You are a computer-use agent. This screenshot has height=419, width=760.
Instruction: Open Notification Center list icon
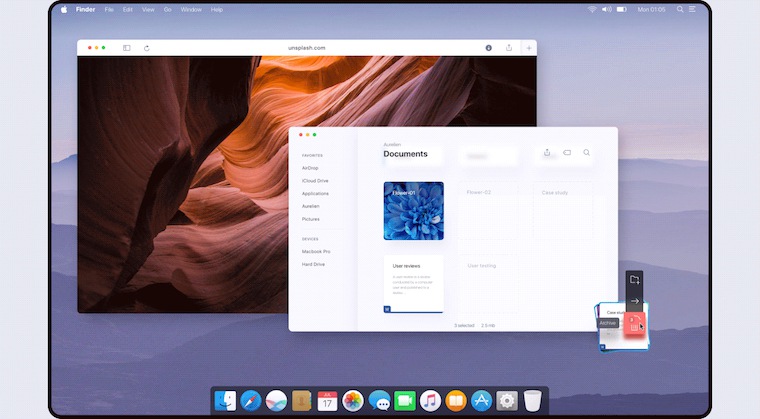pyautogui.click(x=693, y=9)
